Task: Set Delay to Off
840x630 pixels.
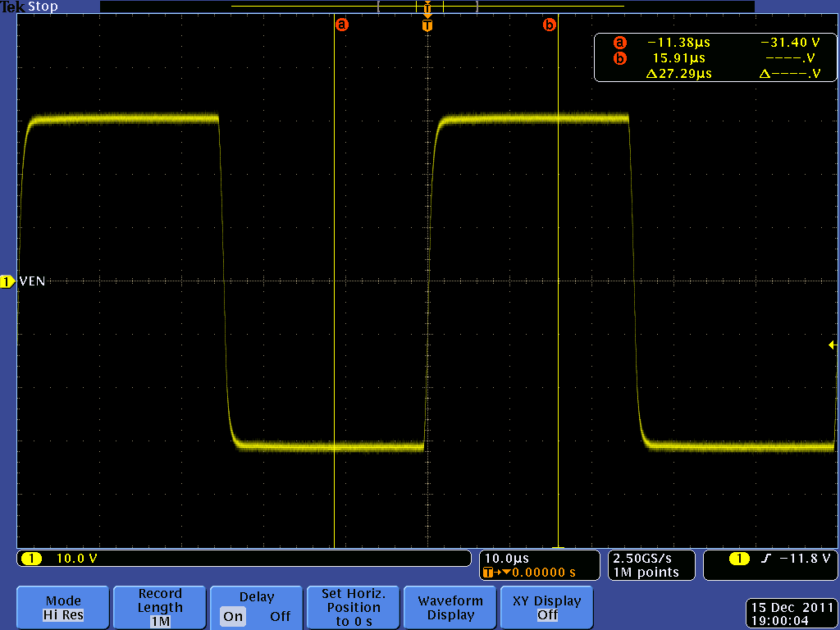Action: [x=281, y=617]
